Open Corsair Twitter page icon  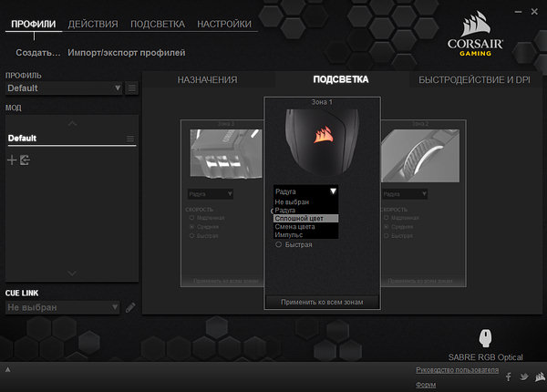coord(523,377)
